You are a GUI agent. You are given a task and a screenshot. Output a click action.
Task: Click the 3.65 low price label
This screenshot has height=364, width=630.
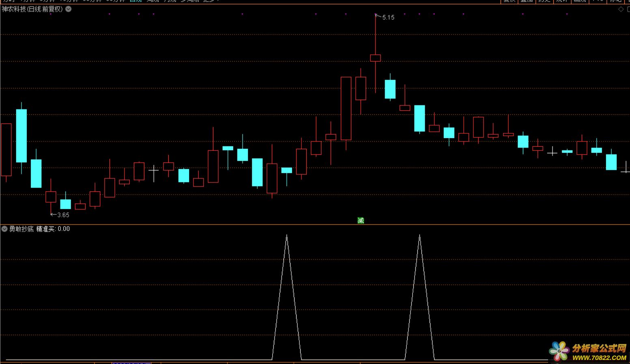point(63,215)
